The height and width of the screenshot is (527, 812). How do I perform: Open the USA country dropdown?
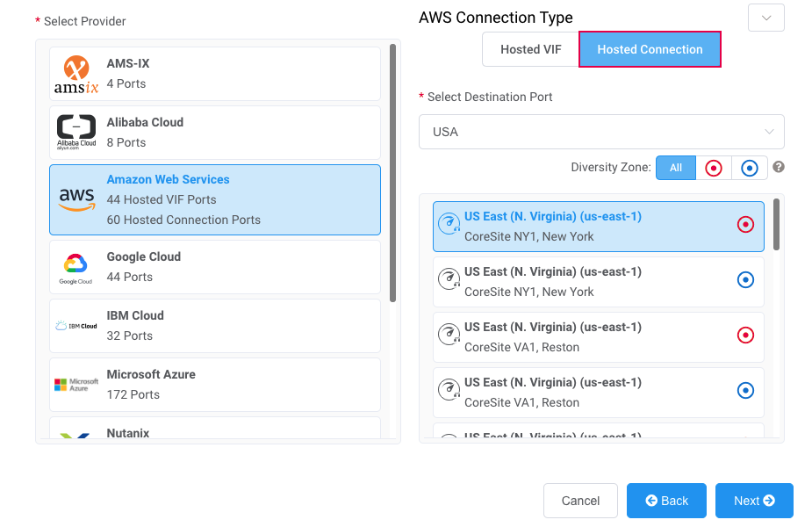[x=601, y=132]
